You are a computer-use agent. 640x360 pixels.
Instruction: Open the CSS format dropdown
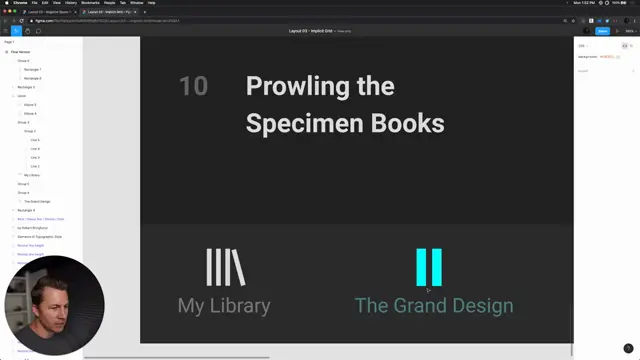[583, 46]
